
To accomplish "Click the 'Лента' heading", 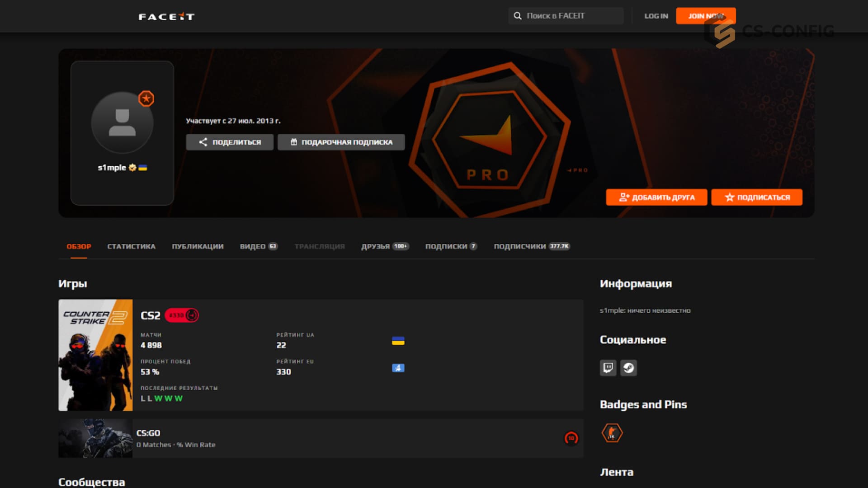I will (x=617, y=472).
